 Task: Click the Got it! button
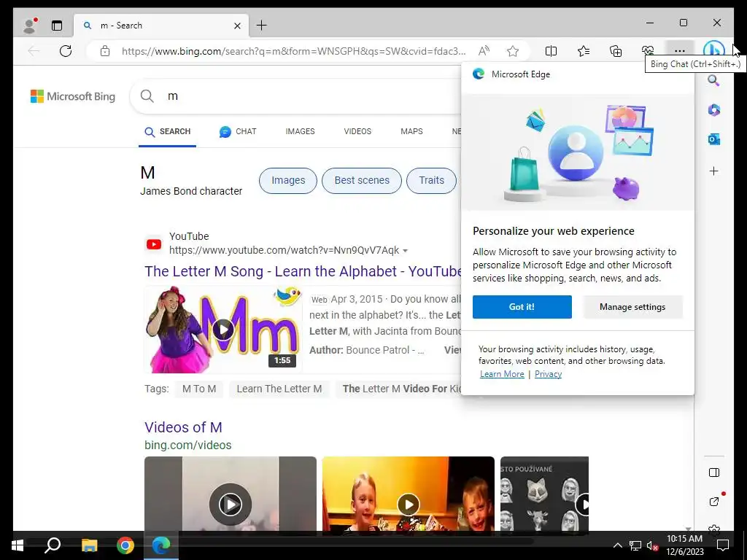pos(522,307)
